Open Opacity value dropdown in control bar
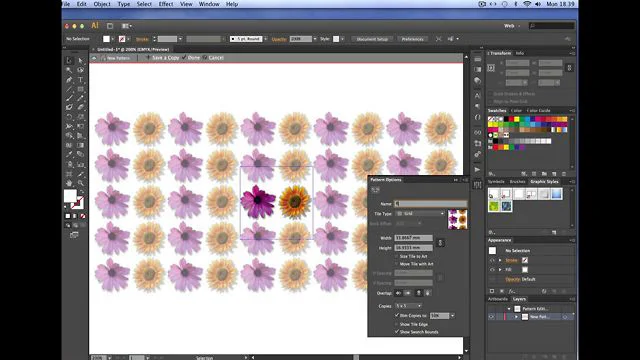Viewport: 640px width, 360px height. [315, 39]
